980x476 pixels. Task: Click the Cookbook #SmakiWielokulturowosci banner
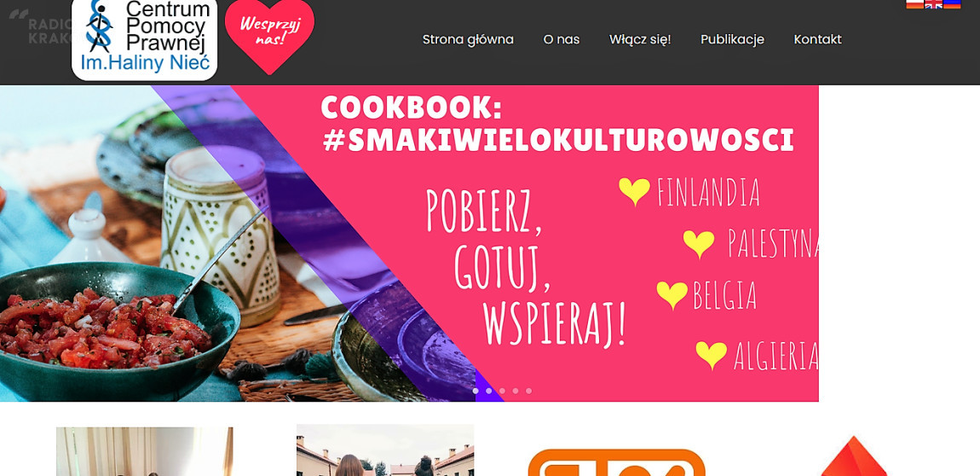click(409, 243)
